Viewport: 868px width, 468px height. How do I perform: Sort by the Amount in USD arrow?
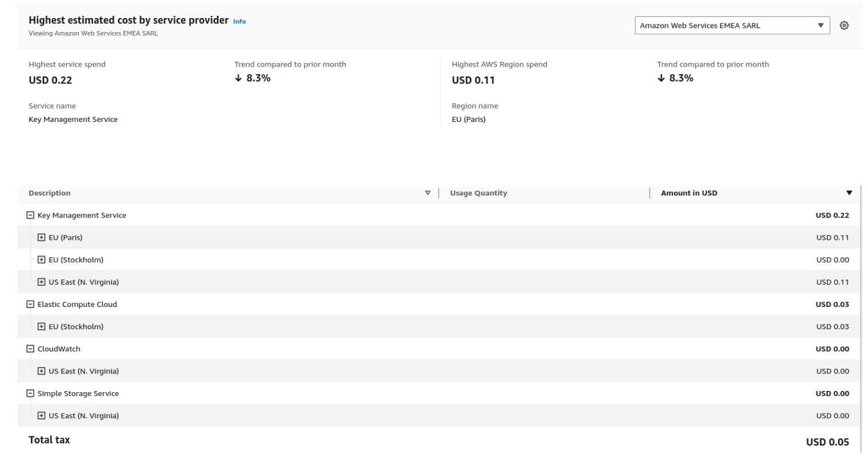(849, 193)
